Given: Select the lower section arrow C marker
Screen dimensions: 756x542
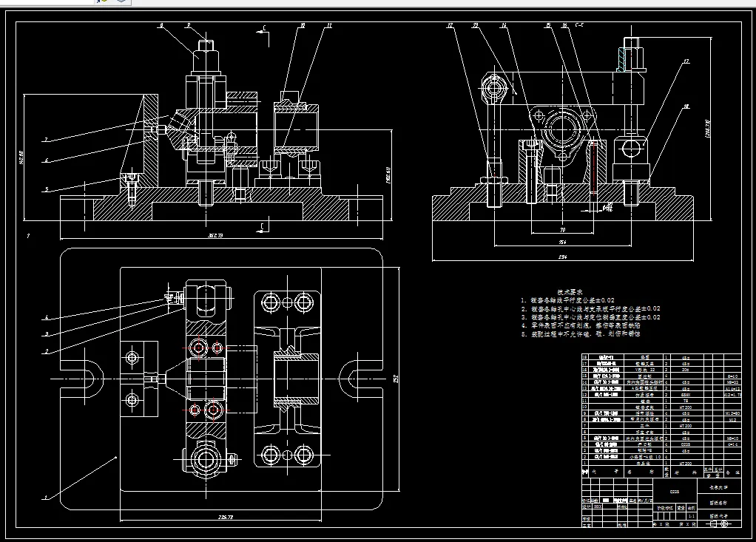Looking at the screenshot, I should [263, 227].
